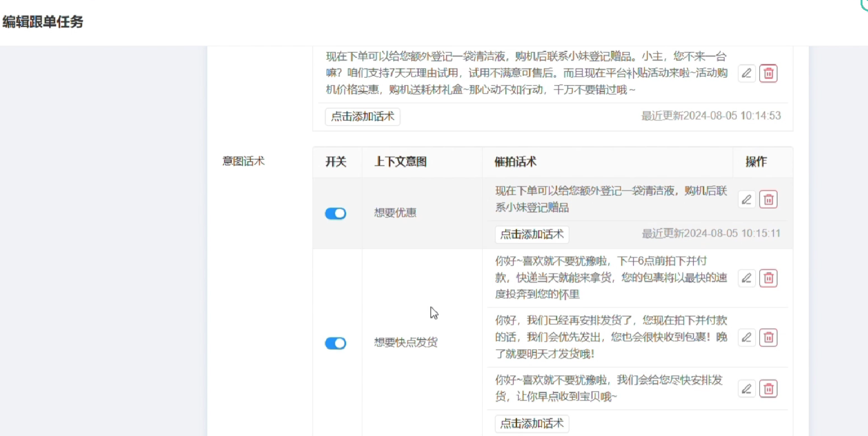Edit the 想要优惠 script about 清洁液
868x436 pixels.
[747, 199]
